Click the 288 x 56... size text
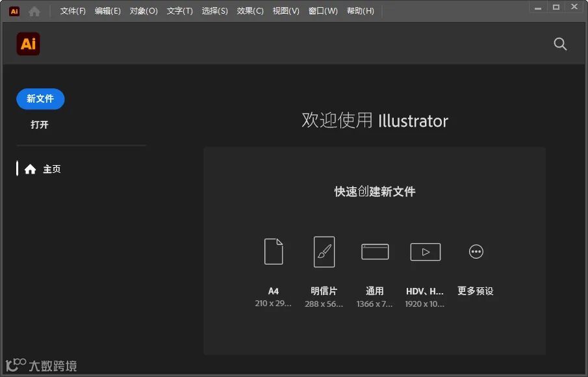588x377 pixels. [324, 304]
